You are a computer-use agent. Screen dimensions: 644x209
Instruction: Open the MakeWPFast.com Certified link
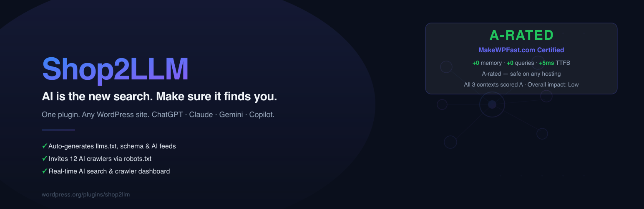click(521, 50)
